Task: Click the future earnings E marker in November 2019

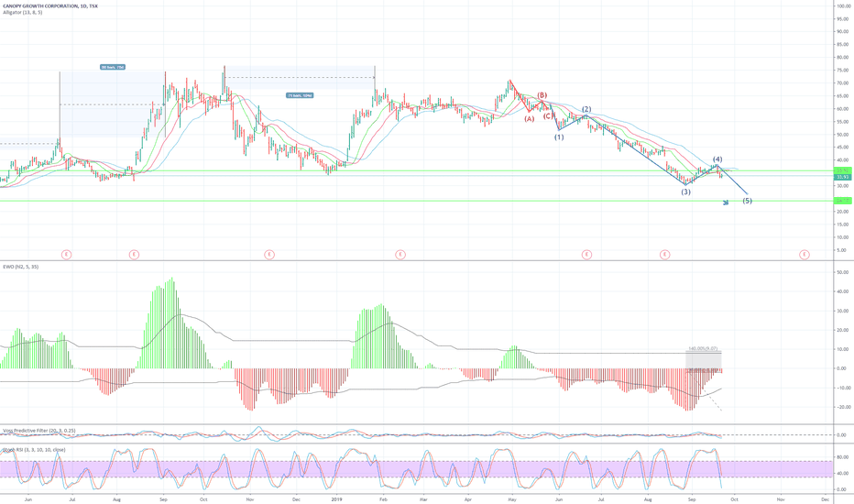Action: (x=804, y=255)
